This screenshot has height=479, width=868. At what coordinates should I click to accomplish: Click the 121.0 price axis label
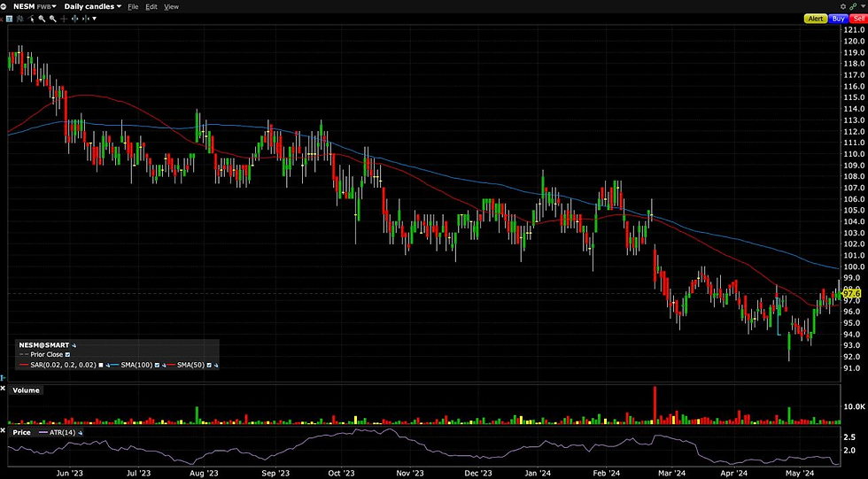point(854,29)
